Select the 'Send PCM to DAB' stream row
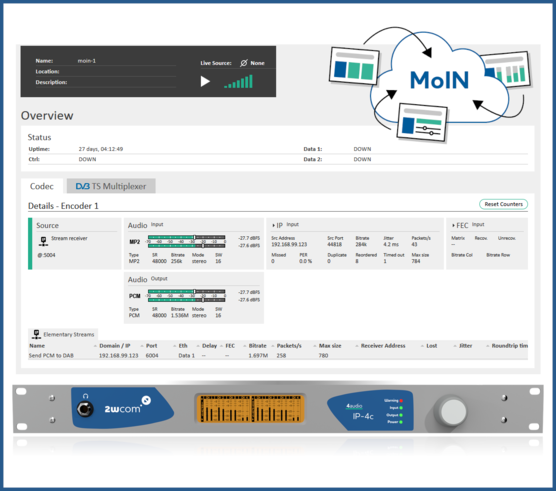 278,356
